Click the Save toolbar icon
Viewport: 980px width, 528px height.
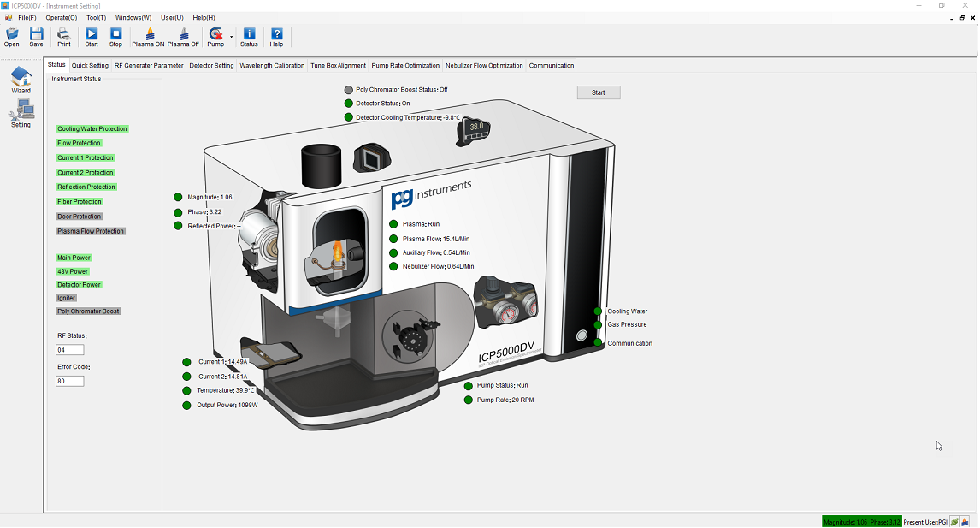[x=36, y=38]
